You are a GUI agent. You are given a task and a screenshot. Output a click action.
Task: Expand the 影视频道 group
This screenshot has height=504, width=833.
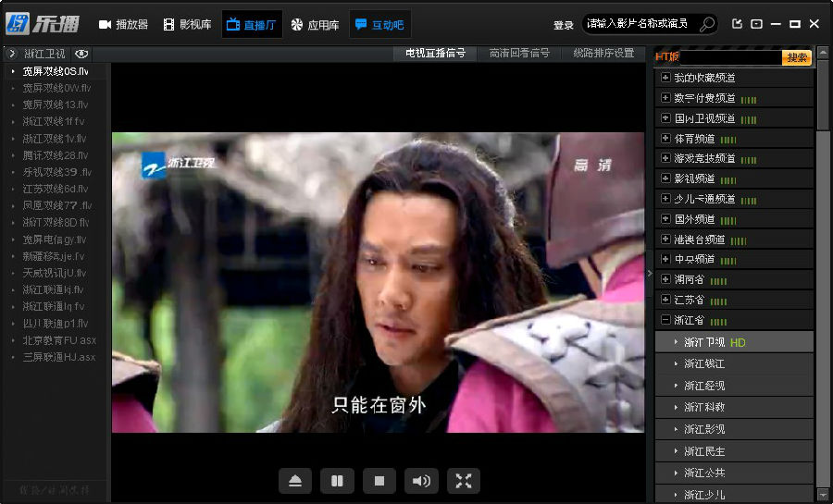click(665, 178)
